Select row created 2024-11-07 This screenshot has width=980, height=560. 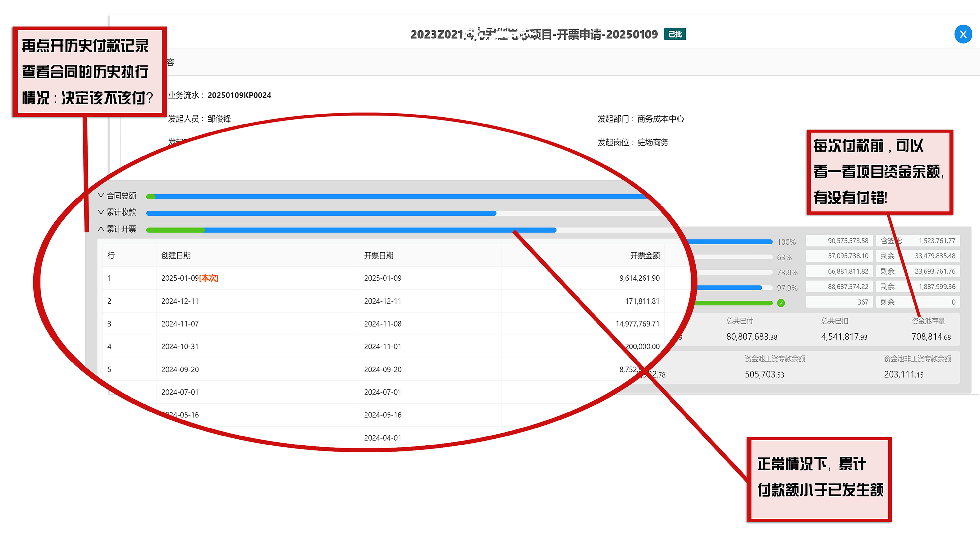click(x=383, y=324)
